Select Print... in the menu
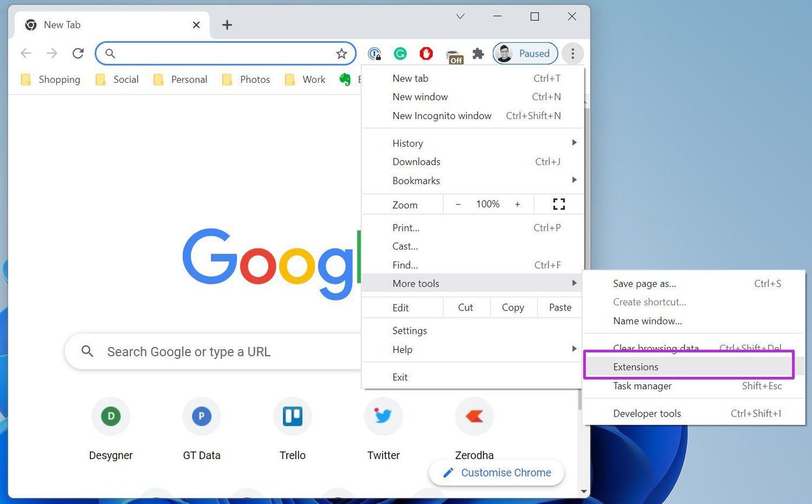This screenshot has width=812, height=504. [472, 228]
